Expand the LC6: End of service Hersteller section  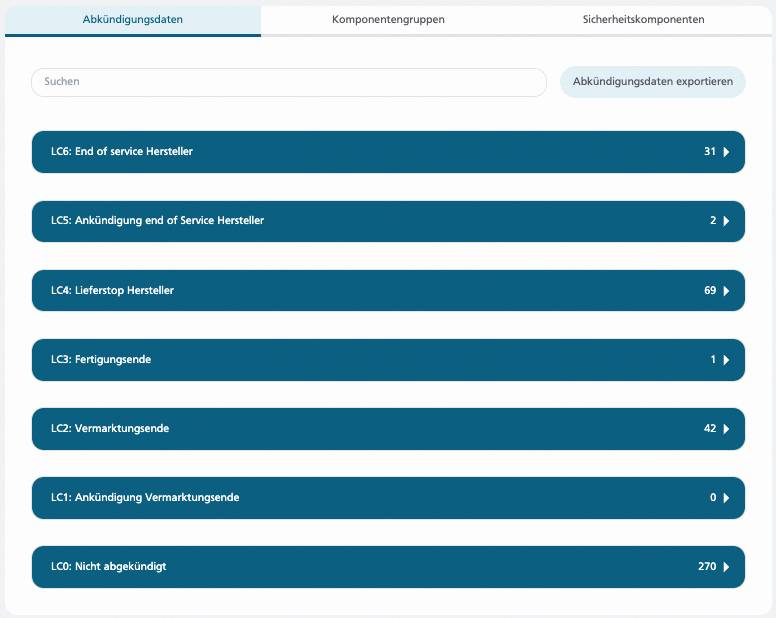122,152
